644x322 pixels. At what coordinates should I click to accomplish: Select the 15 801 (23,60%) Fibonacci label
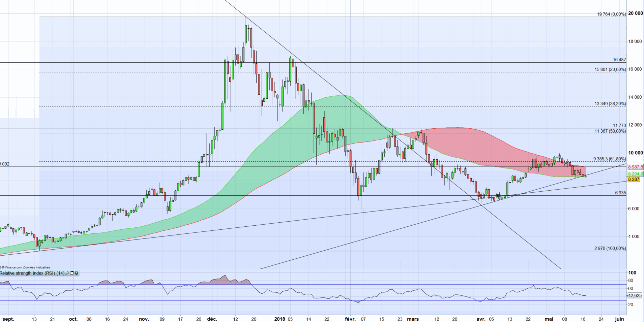(x=610, y=69)
